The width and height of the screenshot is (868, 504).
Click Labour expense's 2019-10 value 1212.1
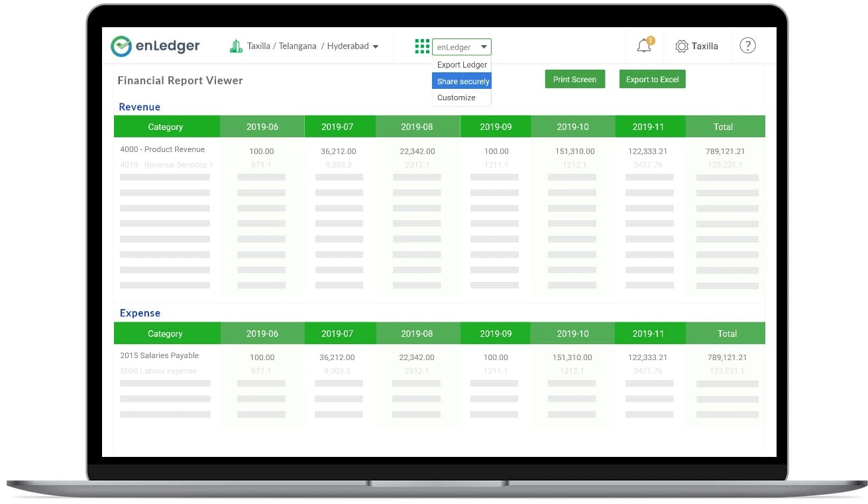coord(574,371)
